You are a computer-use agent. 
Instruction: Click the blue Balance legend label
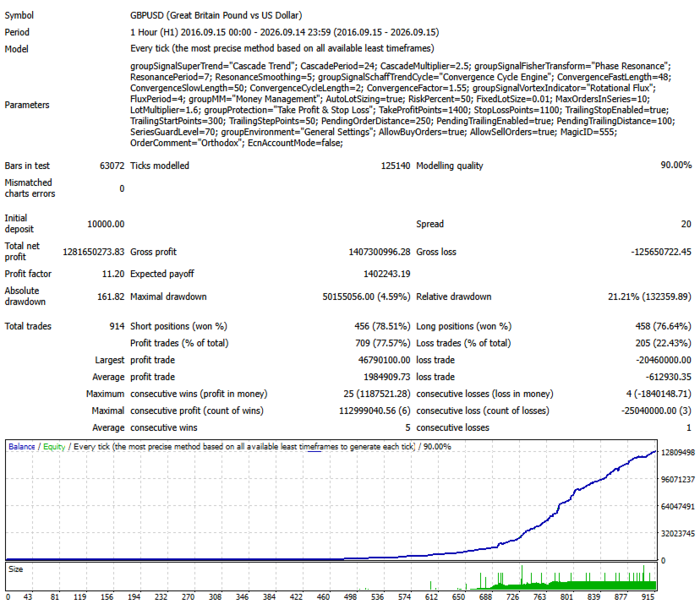click(21, 447)
